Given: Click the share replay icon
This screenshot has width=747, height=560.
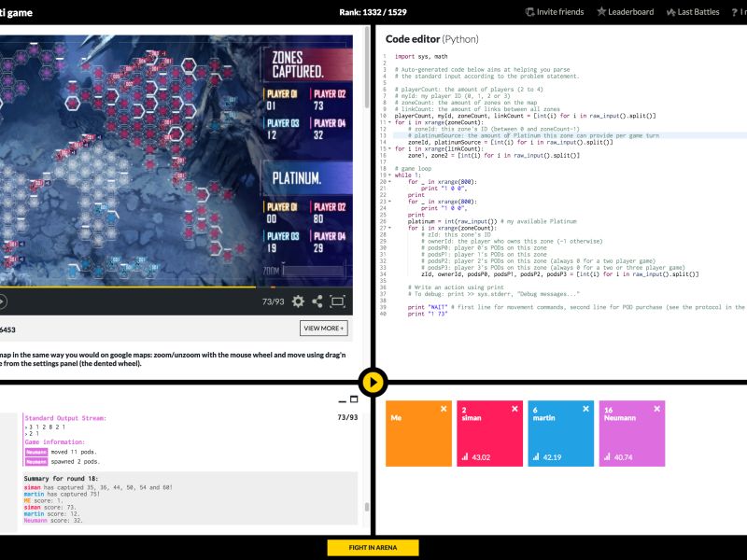Looking at the screenshot, I should [317, 301].
